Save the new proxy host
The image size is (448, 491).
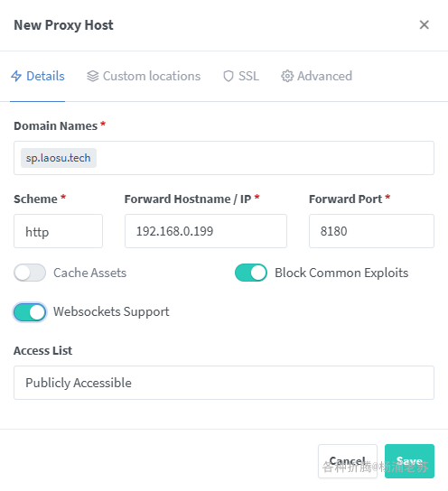coord(409,461)
